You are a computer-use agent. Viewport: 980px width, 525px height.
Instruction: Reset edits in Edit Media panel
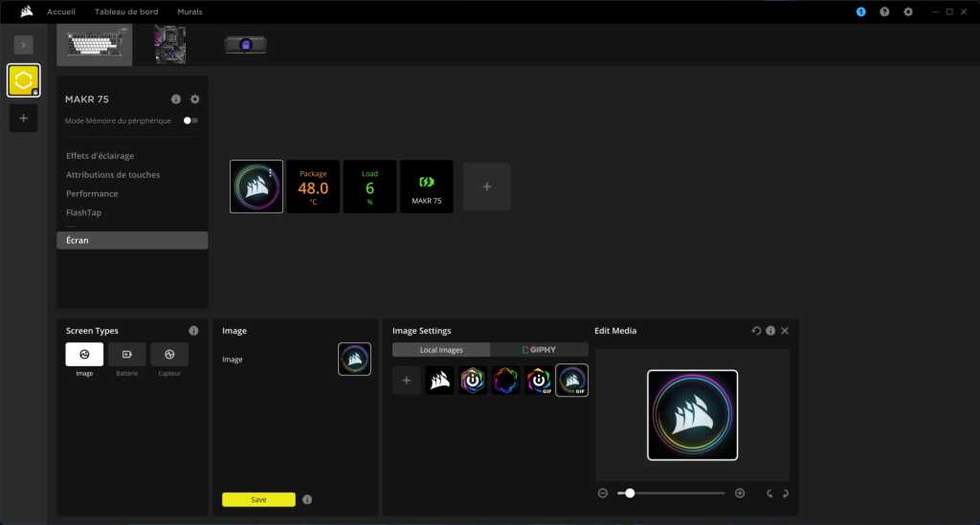pos(756,331)
